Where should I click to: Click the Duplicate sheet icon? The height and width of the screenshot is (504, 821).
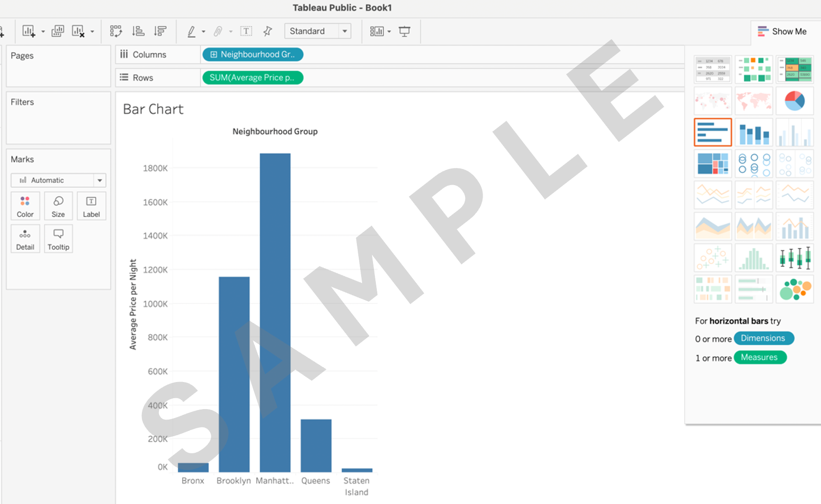(x=57, y=31)
